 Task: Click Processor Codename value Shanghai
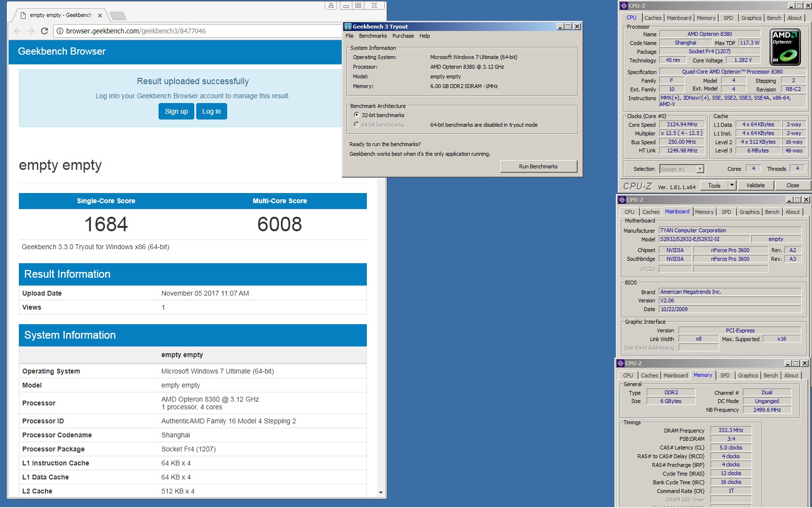tap(175, 435)
